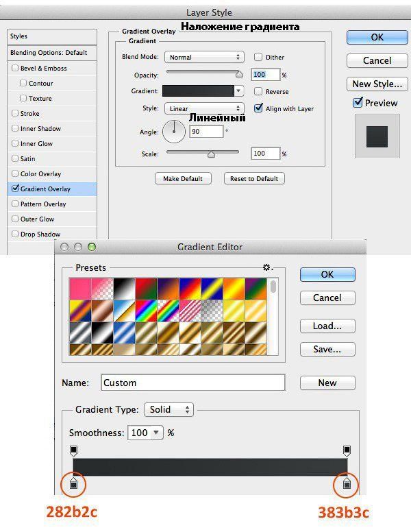411x532 pixels.
Task: Click the style preview thumbnail under Preview
Action: pyautogui.click(x=377, y=136)
